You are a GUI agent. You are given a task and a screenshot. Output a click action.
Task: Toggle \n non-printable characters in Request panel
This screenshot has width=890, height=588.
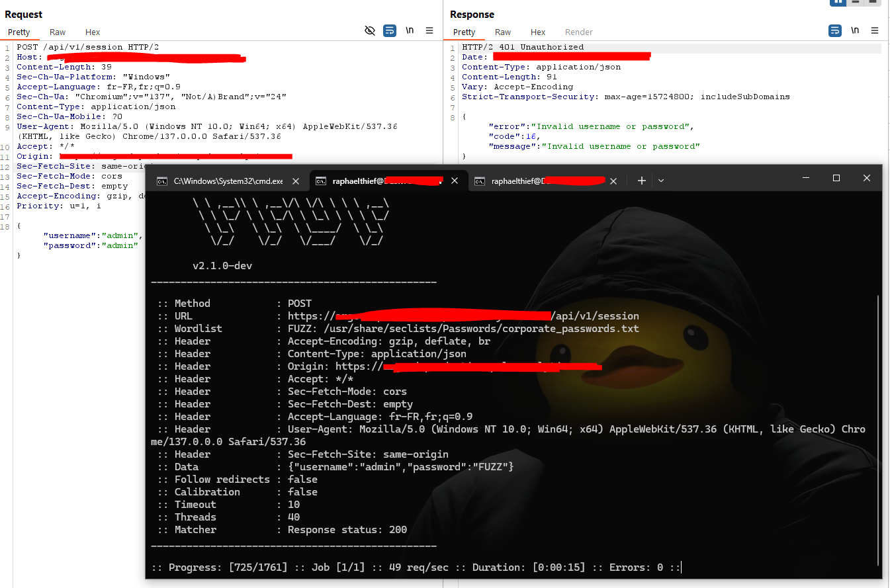pyautogui.click(x=410, y=31)
